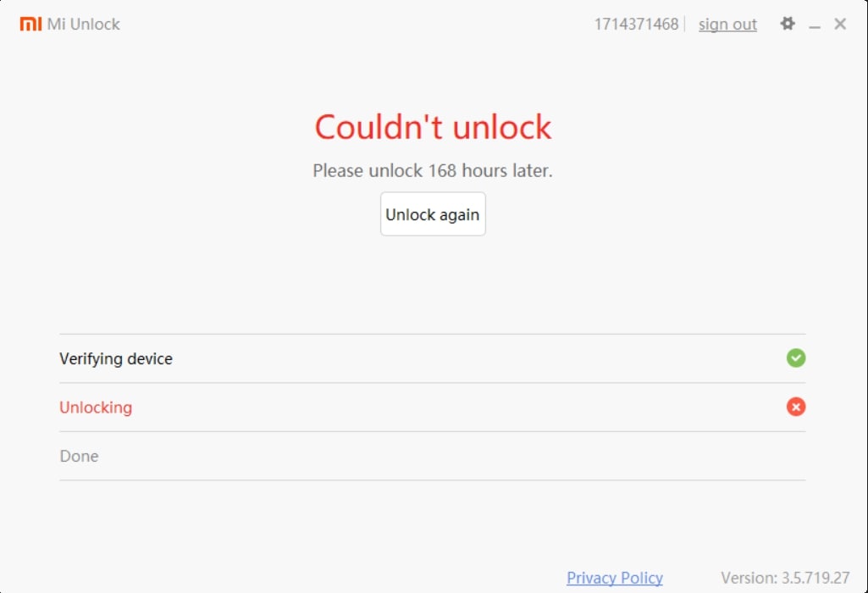Click the green checkmark beside Verifying device
This screenshot has width=868, height=593.
(x=795, y=358)
